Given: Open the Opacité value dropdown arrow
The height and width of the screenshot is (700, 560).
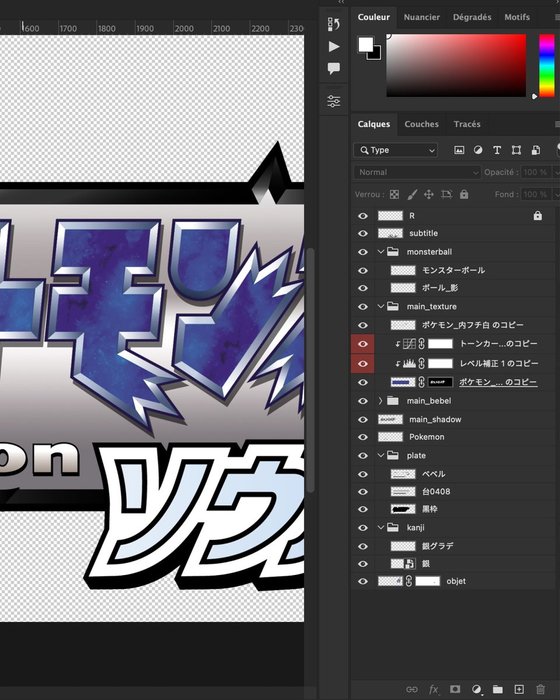Looking at the screenshot, I should point(556,172).
